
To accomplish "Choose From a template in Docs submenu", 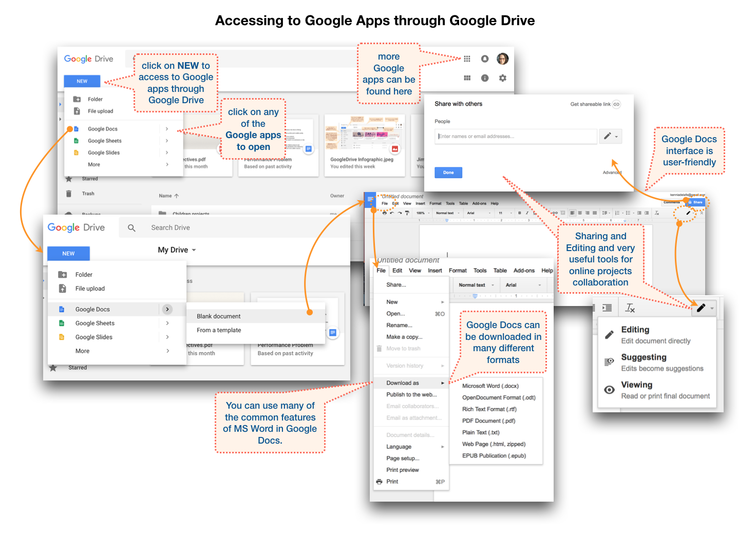I will click(256, 330).
